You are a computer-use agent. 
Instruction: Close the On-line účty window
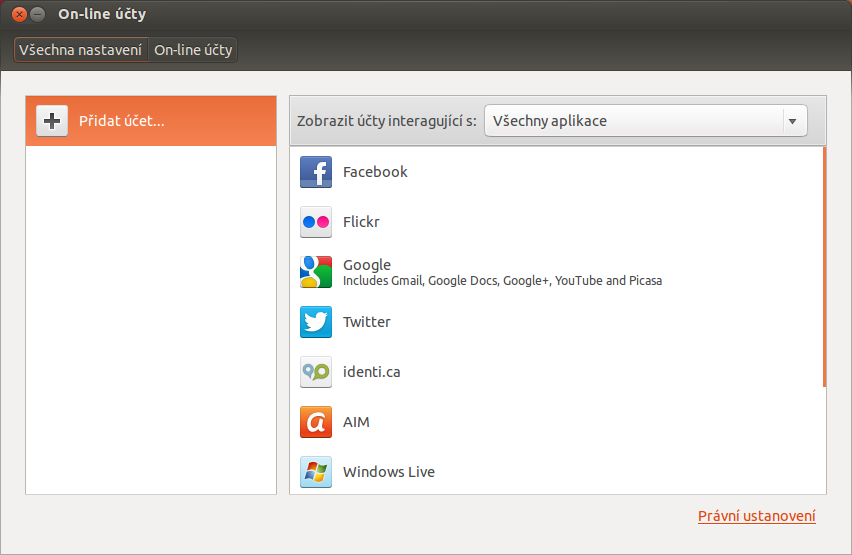[x=20, y=14]
